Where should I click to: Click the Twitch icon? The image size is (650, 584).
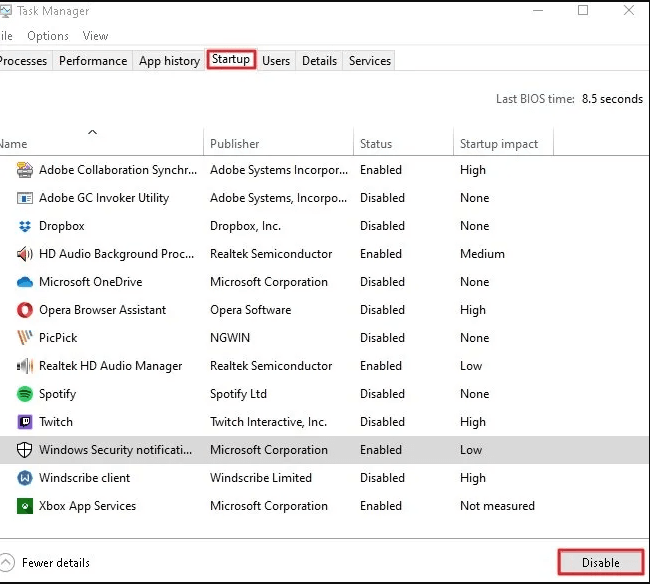click(25, 422)
